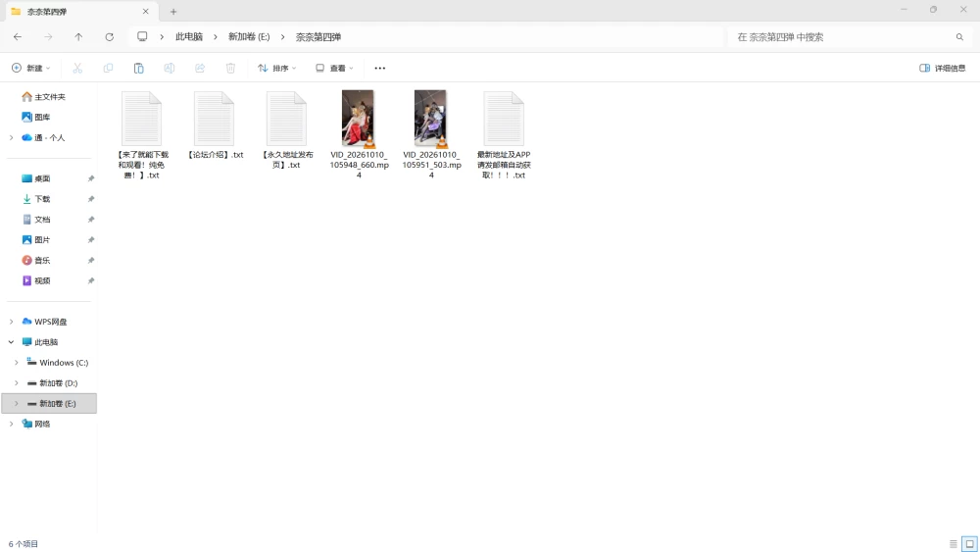Viewport: 980px width, 552px height.
Task: Click the Paste clipboard icon
Action: pyautogui.click(x=139, y=68)
